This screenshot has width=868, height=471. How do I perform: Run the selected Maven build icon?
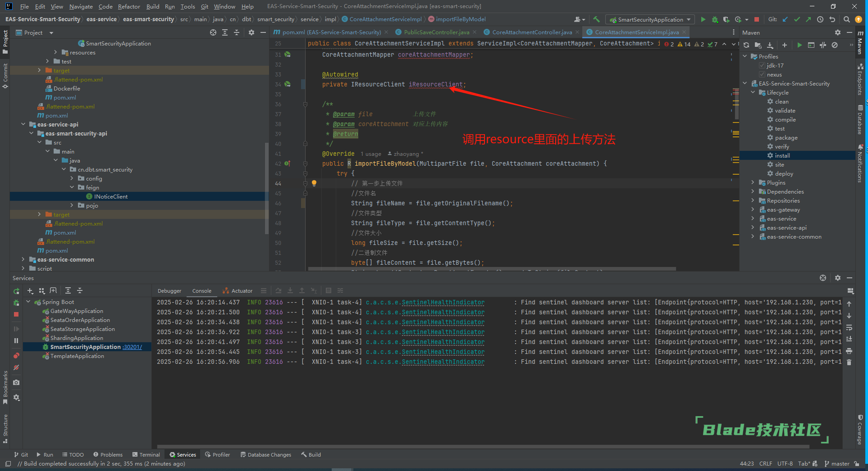(x=799, y=45)
